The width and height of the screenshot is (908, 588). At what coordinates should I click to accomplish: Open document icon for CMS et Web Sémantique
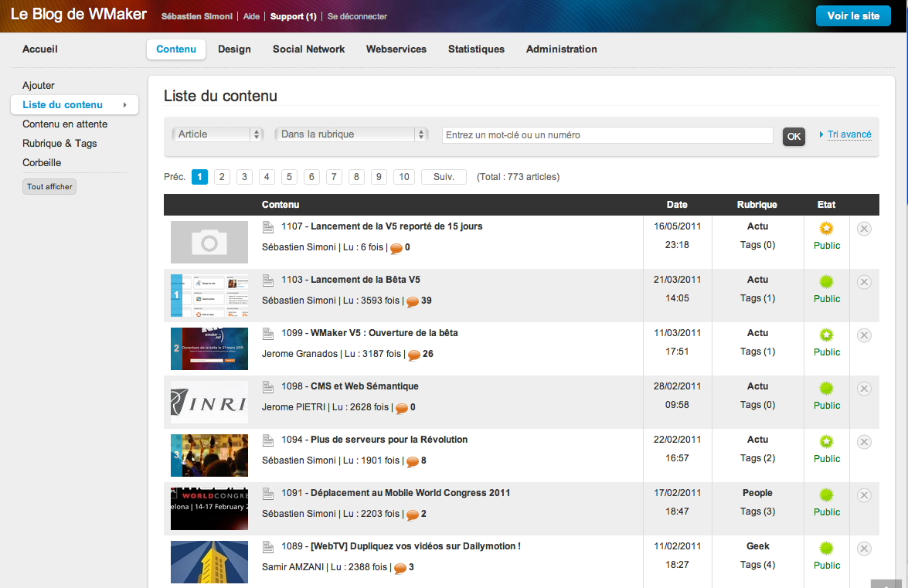268,386
